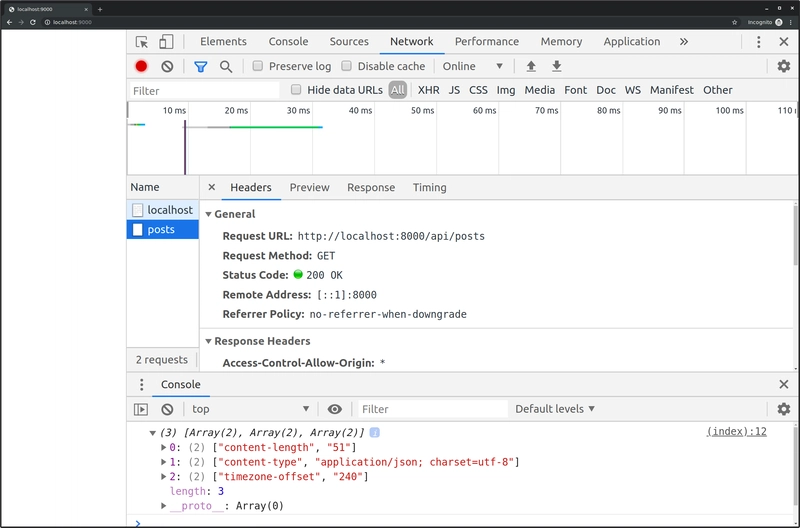Enable Disable cache checkbox

click(x=346, y=66)
